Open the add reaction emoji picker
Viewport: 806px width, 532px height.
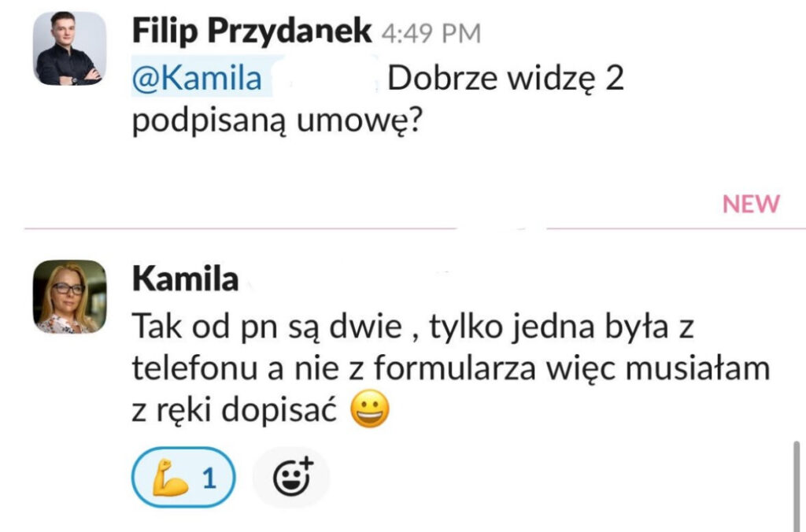[x=291, y=478]
